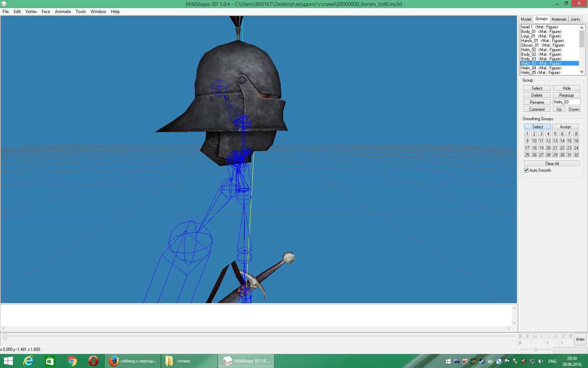Launch Google Chrome from taskbar
This screenshot has width=588, height=368.
72,361
